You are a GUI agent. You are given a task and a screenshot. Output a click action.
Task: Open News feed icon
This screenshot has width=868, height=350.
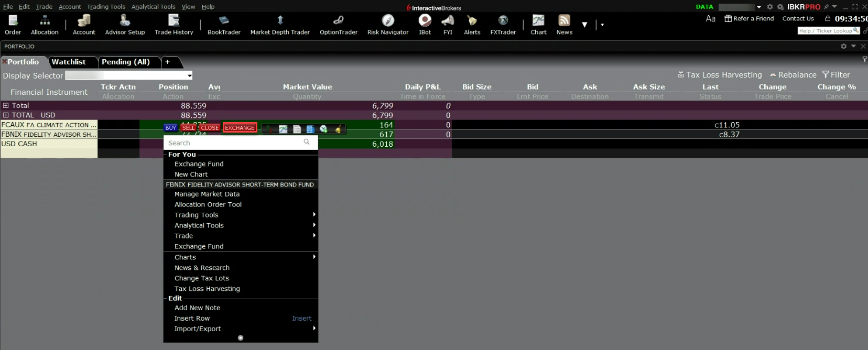(565, 25)
